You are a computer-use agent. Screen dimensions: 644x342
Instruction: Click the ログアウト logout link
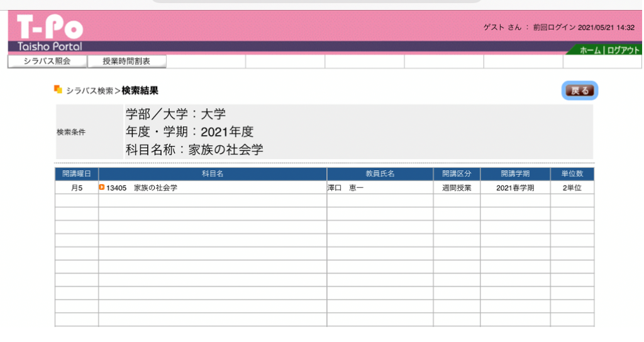tap(623, 50)
